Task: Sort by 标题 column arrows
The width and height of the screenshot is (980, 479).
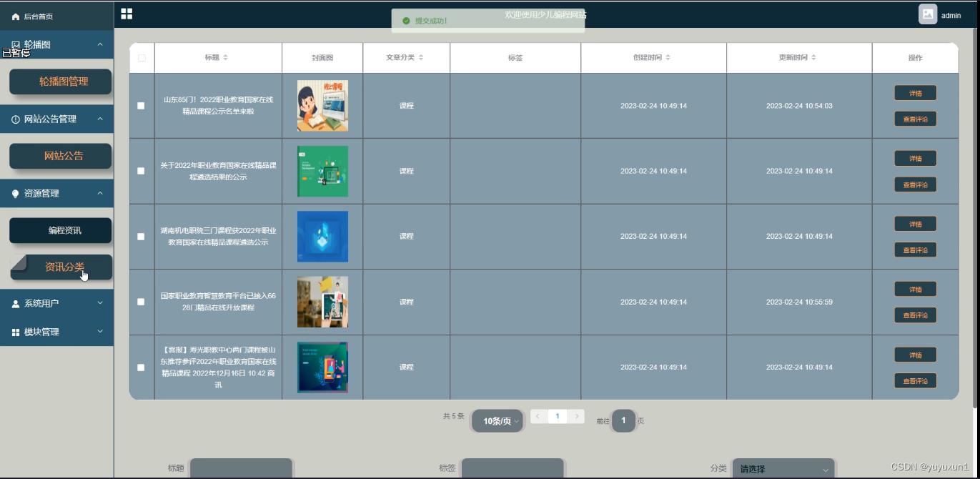Action: tap(226, 57)
